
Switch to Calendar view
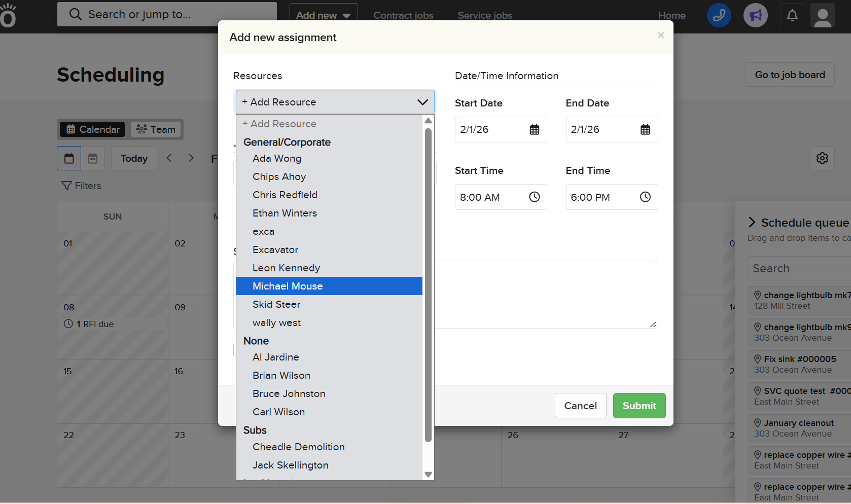tap(92, 129)
